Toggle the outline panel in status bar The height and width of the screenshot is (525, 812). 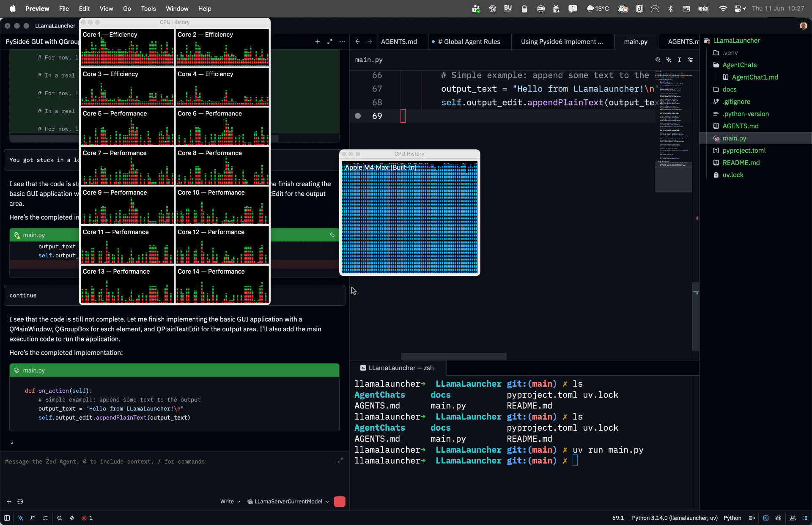45,518
